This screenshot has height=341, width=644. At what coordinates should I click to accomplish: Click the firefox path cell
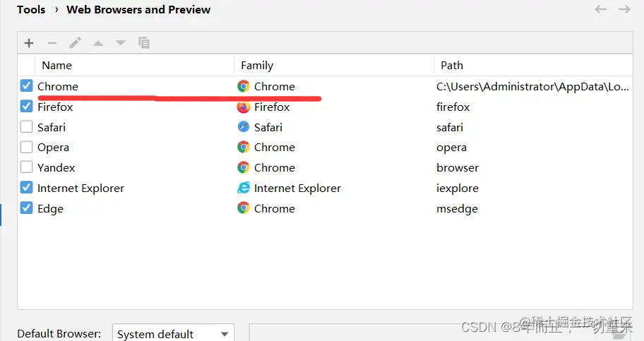click(453, 107)
